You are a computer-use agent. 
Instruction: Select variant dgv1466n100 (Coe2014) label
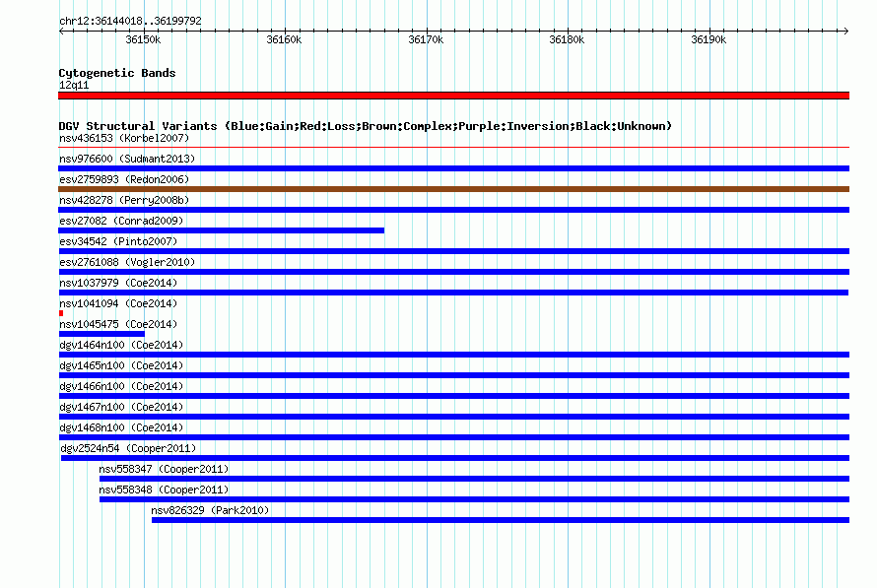(121, 386)
